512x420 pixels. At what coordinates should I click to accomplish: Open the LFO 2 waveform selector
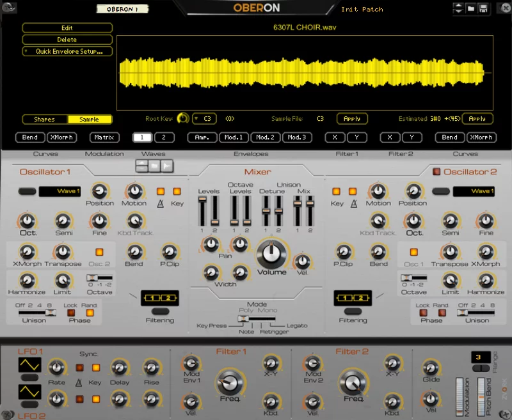pyautogui.click(x=29, y=392)
